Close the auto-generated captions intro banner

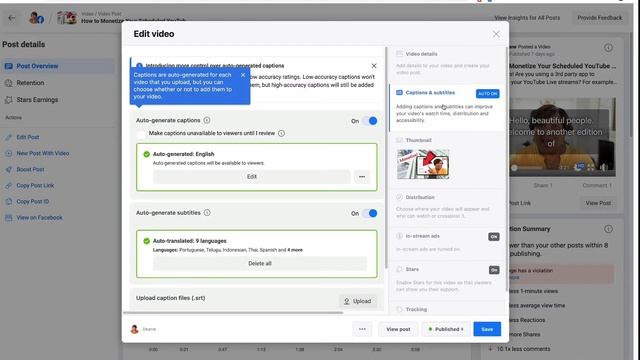click(374, 66)
